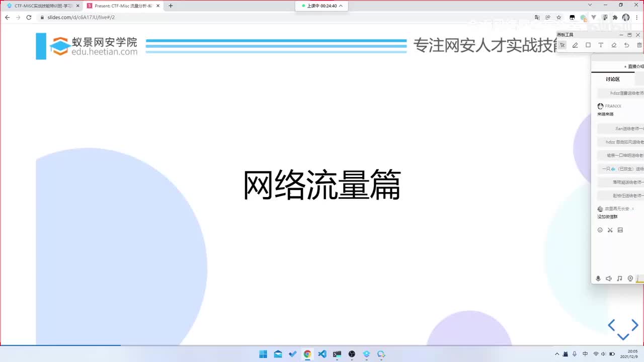The height and width of the screenshot is (362, 644).
Task: Go forward in browser history
Action: pos(18,17)
